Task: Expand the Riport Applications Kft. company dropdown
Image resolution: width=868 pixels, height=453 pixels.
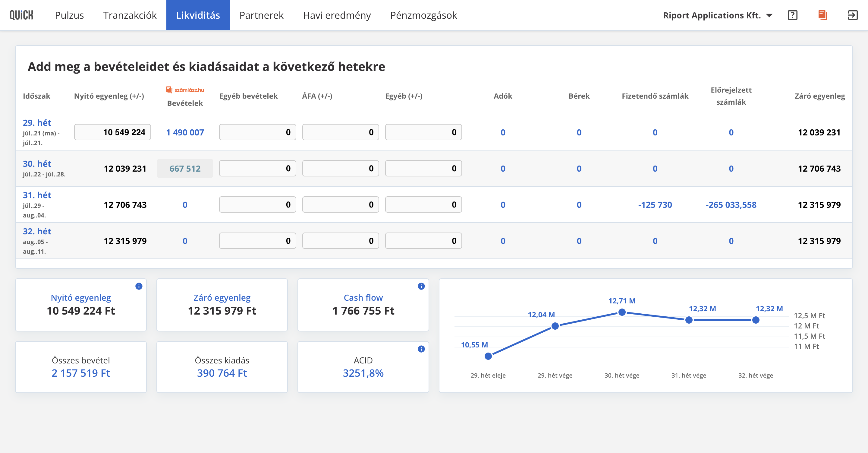Action: point(718,15)
